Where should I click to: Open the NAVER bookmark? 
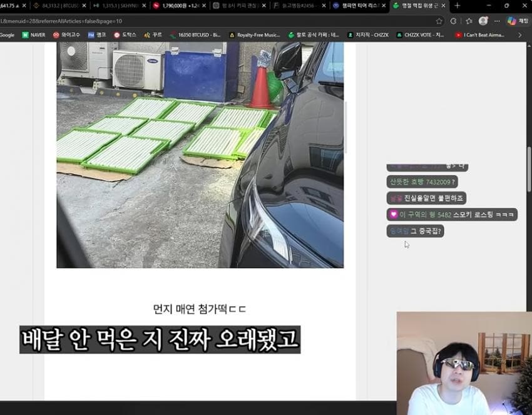click(x=34, y=35)
